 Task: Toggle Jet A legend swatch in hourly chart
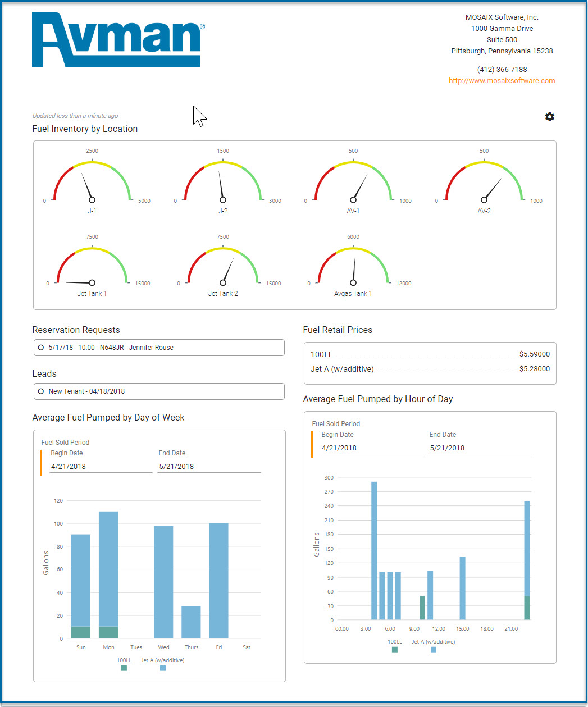434,650
